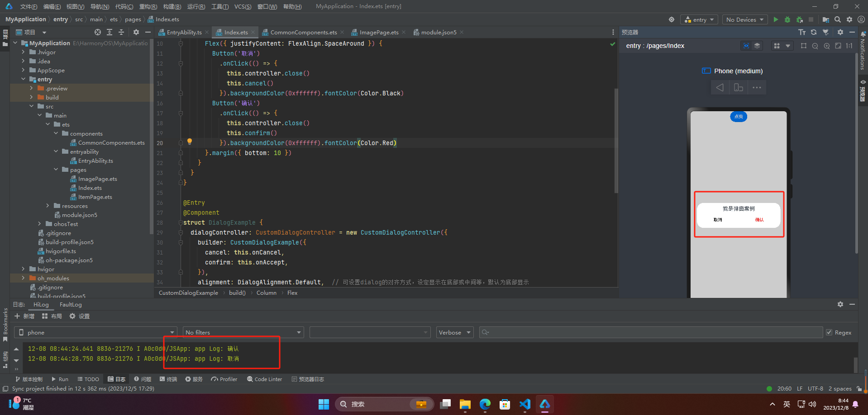Click the locate file target icon in project panel
The height and width of the screenshot is (415, 868).
98,32
